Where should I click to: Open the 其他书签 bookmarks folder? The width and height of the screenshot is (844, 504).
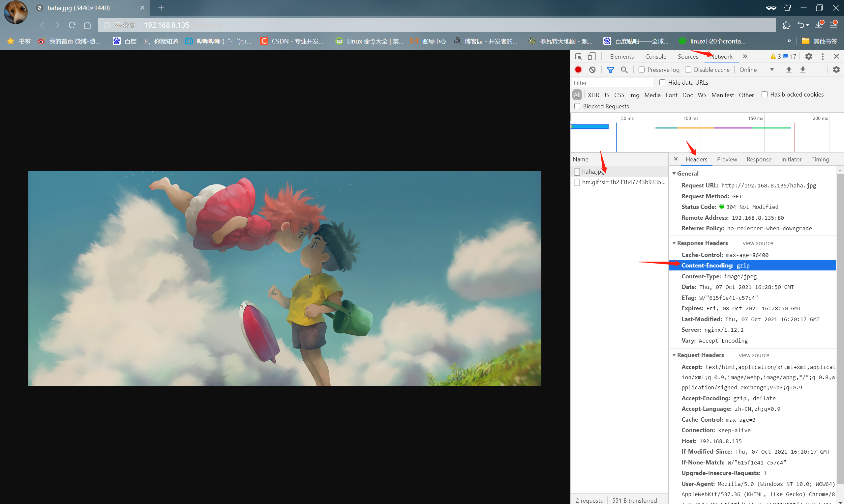pyautogui.click(x=820, y=41)
